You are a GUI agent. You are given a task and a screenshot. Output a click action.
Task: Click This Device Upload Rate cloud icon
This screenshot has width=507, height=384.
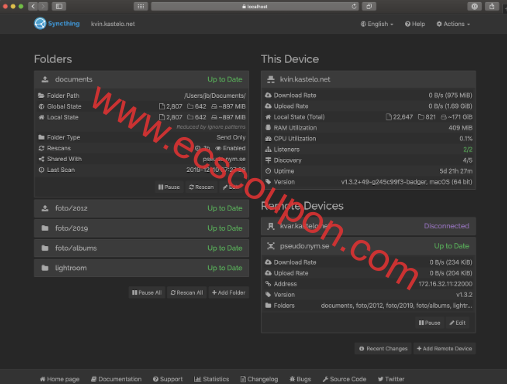point(268,106)
